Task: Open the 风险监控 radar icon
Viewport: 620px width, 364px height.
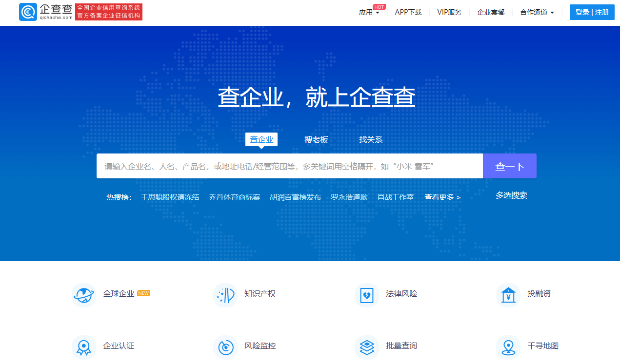Action: coord(225,347)
